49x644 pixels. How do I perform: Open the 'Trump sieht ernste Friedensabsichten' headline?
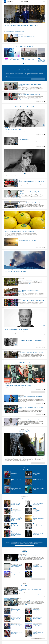21,25
